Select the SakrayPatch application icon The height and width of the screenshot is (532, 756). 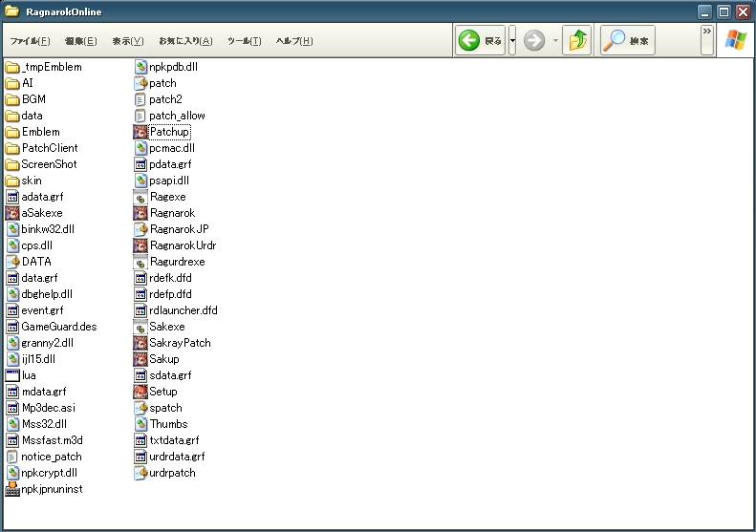140,343
